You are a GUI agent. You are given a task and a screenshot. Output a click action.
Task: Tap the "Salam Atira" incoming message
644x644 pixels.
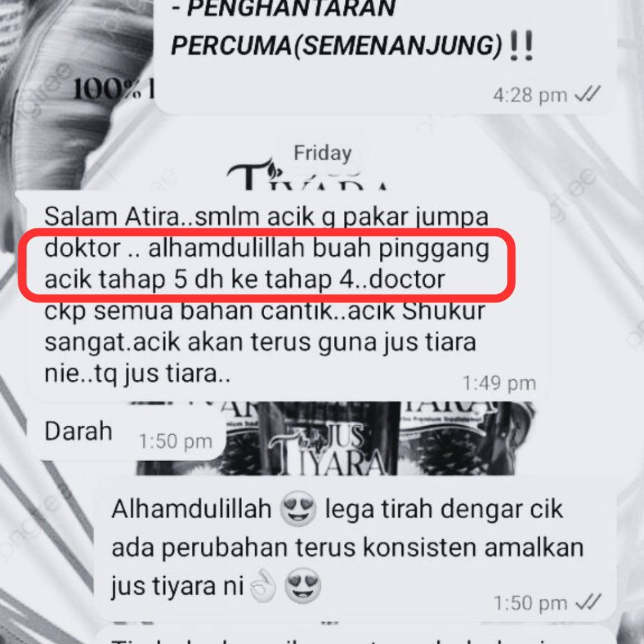tap(282, 296)
